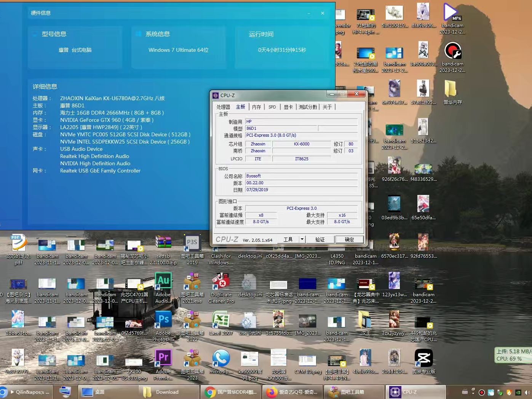Open the use_list.ini file icon
Screen dimensions: 532x399
point(250,323)
